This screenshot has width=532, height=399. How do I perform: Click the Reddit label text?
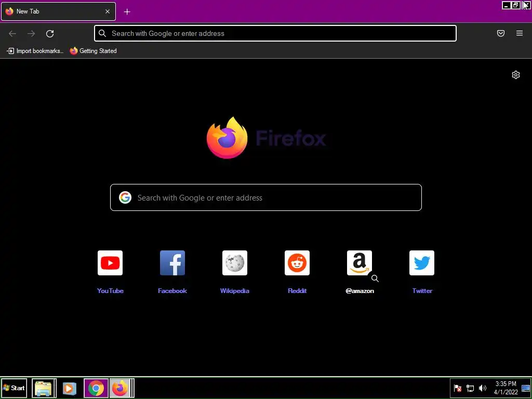click(297, 291)
